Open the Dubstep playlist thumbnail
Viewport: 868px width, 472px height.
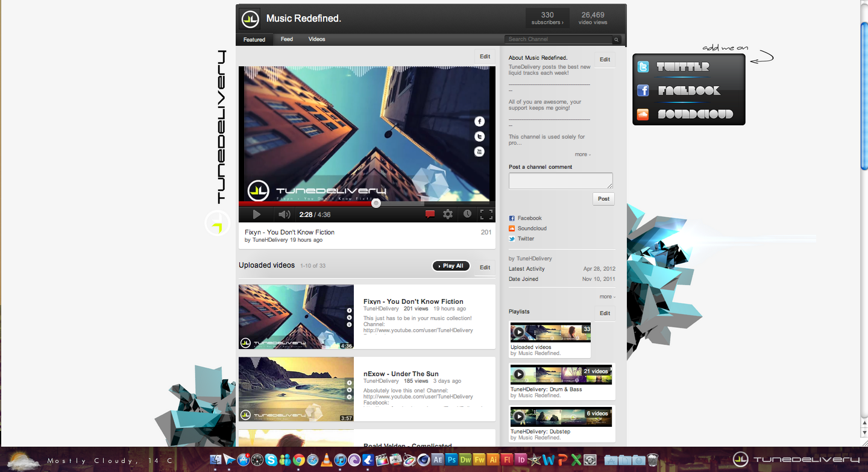pos(561,417)
